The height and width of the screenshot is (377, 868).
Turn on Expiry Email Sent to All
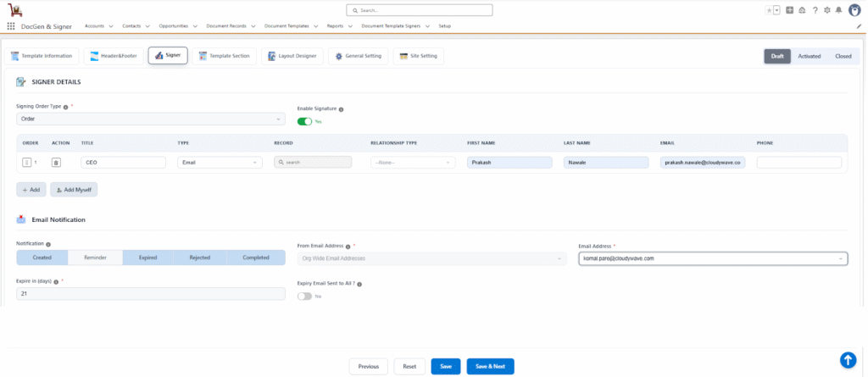pyautogui.click(x=304, y=296)
